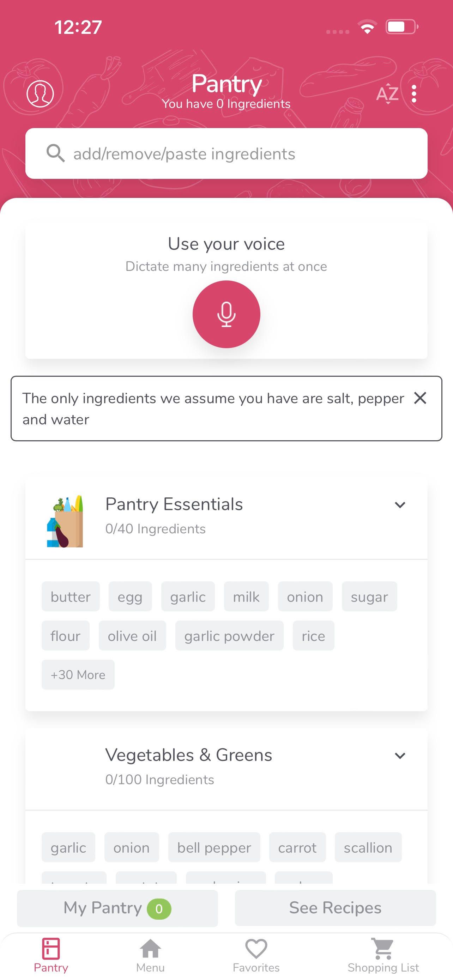453x980 pixels.
Task: Toggle the bell pepper ingredient chip
Action: (214, 847)
